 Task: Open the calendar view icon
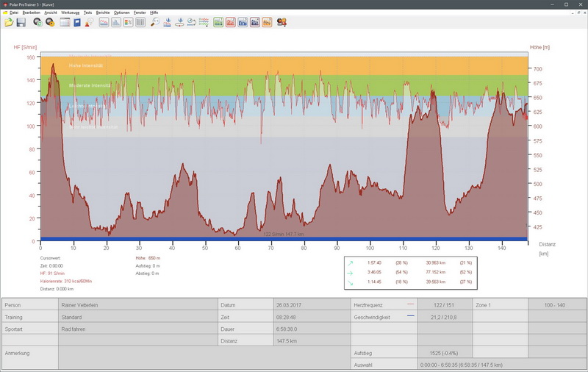point(65,23)
